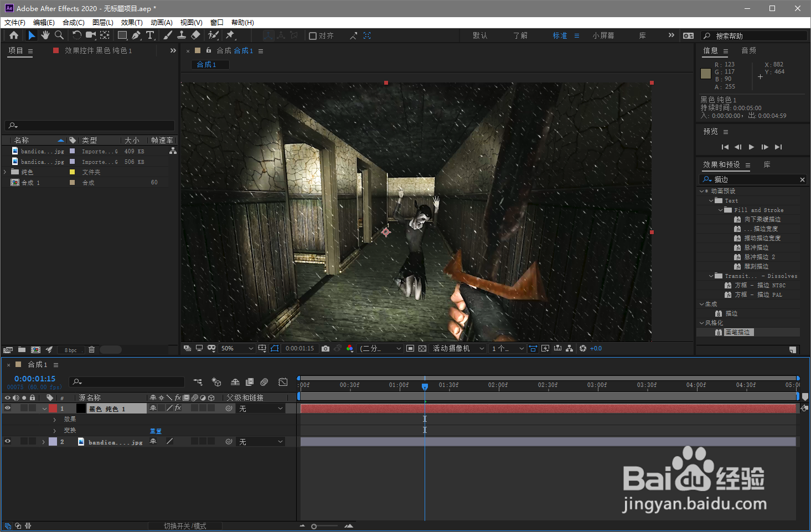
Task: Select the Hand tool
Action: [x=45, y=35]
